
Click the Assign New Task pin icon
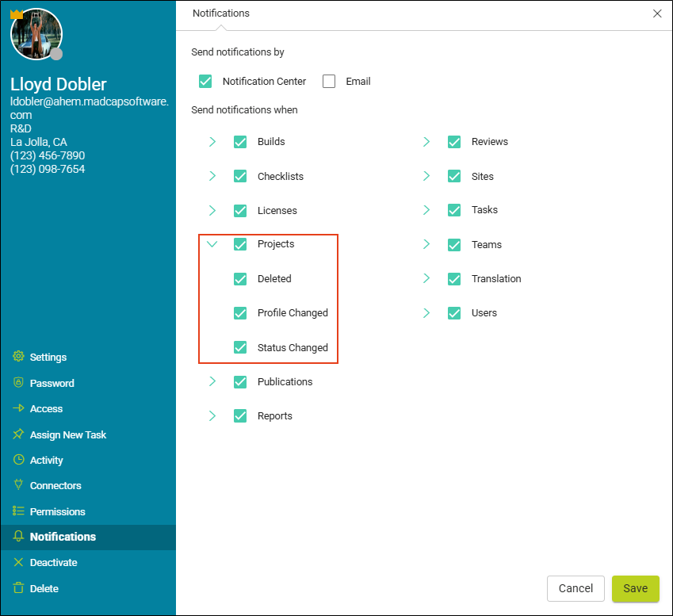[x=18, y=434]
